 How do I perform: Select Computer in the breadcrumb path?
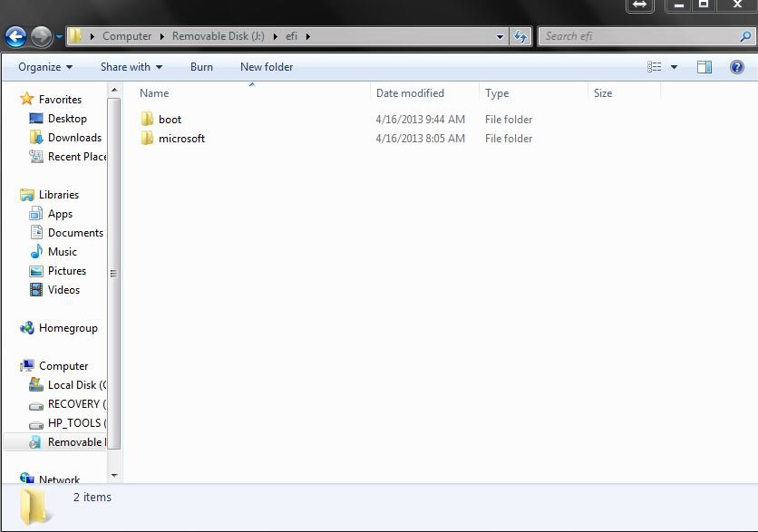127,35
